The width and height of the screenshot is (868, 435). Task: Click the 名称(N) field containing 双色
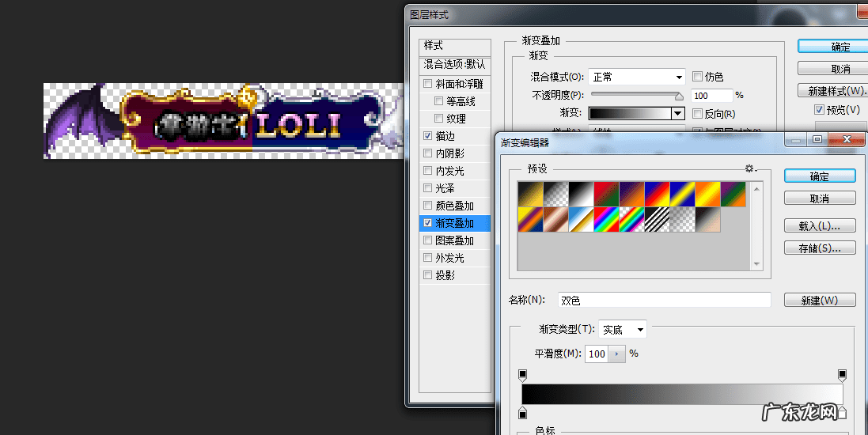coord(665,300)
